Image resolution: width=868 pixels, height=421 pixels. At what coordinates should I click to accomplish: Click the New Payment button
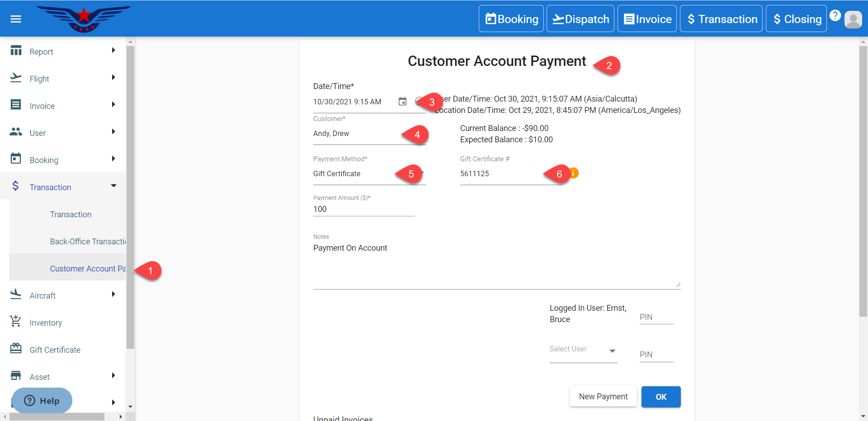click(603, 397)
